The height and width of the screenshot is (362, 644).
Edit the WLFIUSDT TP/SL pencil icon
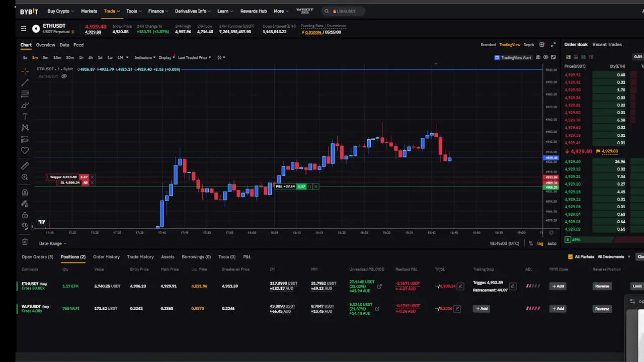(x=457, y=309)
